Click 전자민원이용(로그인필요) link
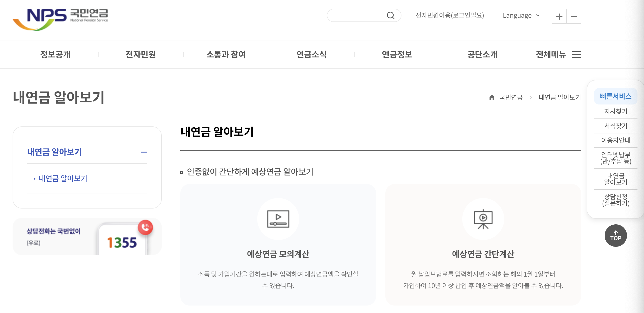 449,16
